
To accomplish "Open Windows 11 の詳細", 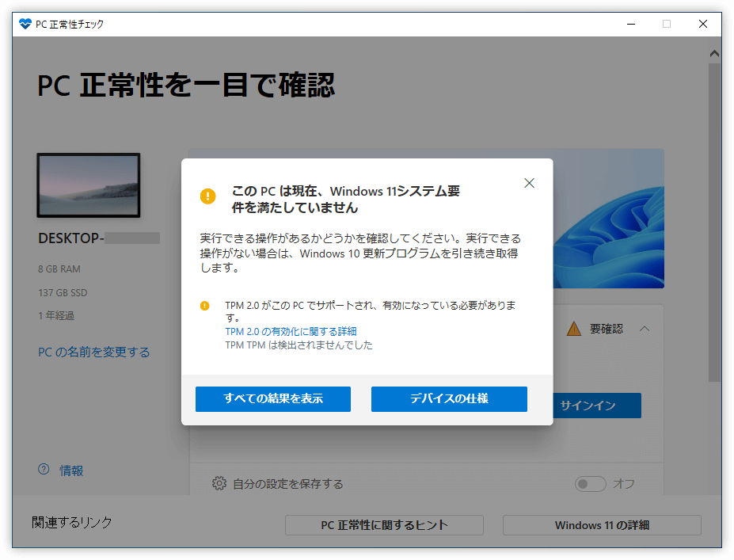I will click(602, 525).
